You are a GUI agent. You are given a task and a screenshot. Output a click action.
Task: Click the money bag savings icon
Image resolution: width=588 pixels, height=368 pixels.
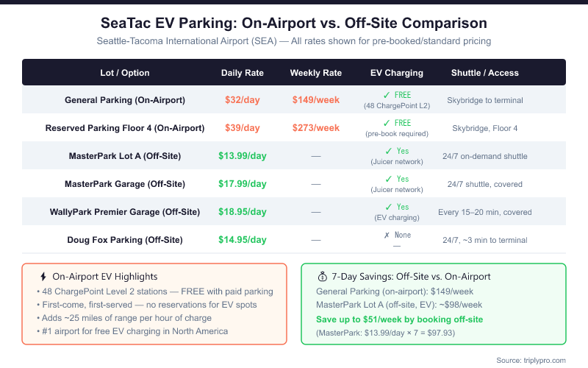coord(322,276)
